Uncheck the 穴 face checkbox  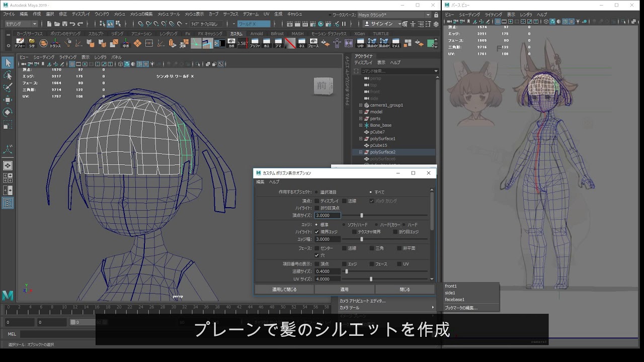[317, 255]
